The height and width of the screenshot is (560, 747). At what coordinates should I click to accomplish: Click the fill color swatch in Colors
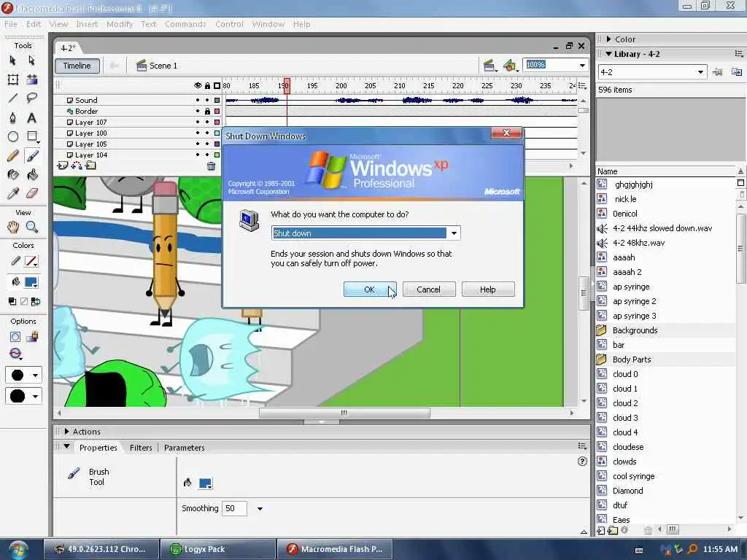point(31,282)
